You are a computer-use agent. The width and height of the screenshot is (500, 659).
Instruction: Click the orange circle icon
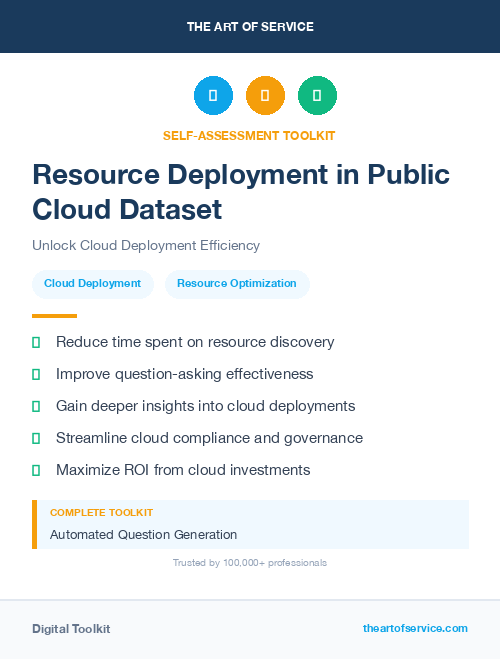(265, 95)
